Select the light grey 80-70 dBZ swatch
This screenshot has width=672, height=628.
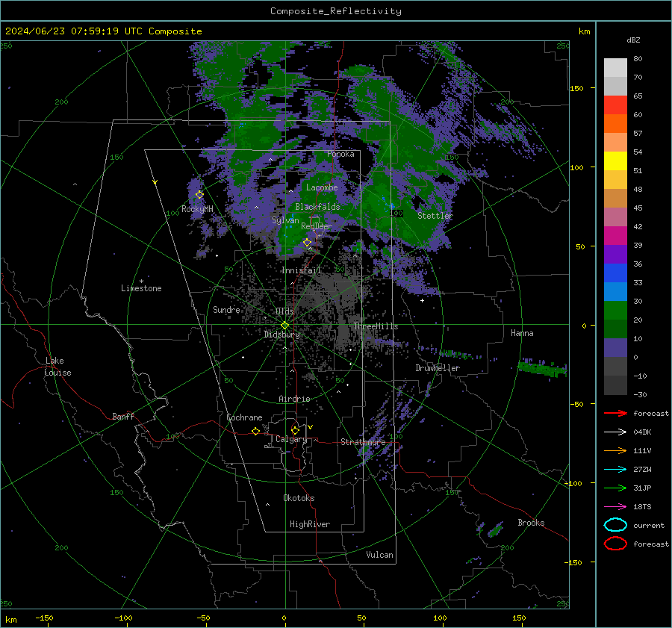(x=615, y=68)
